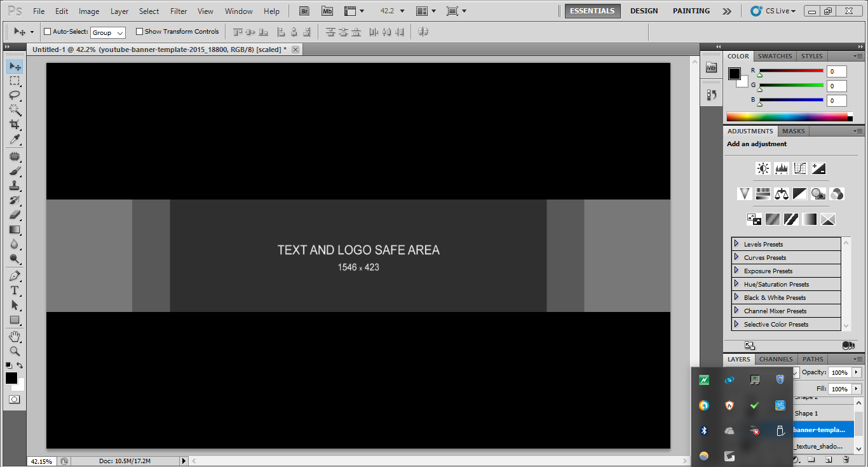Switch to the Channels tab
Image resolution: width=868 pixels, height=467 pixels.
776,359
